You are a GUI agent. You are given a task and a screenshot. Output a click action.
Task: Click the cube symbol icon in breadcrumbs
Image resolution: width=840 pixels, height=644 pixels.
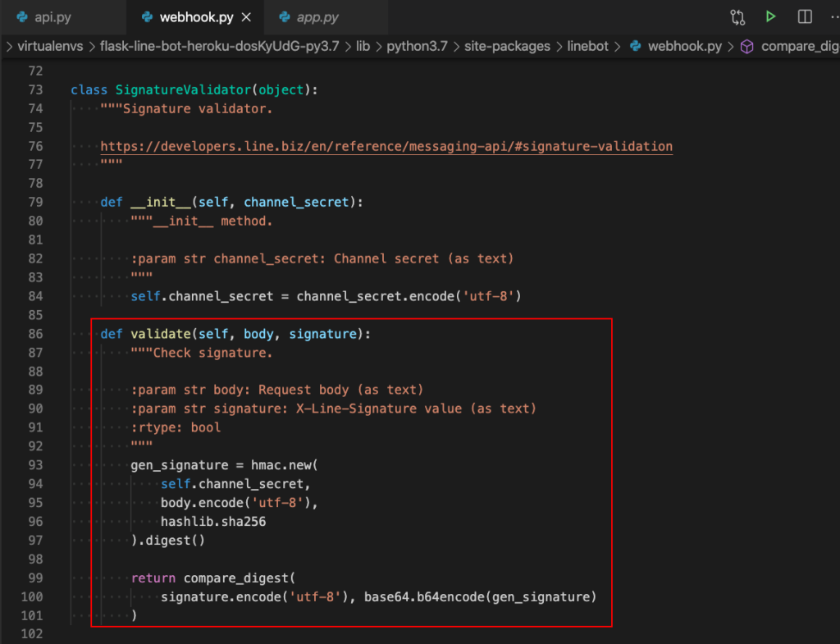coord(746,47)
